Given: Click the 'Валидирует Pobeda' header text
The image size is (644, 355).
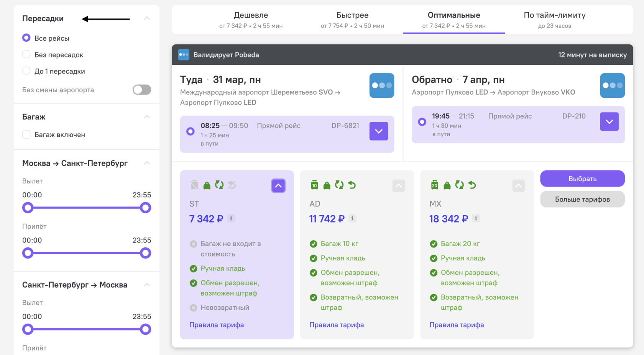Looking at the screenshot, I should (x=226, y=55).
